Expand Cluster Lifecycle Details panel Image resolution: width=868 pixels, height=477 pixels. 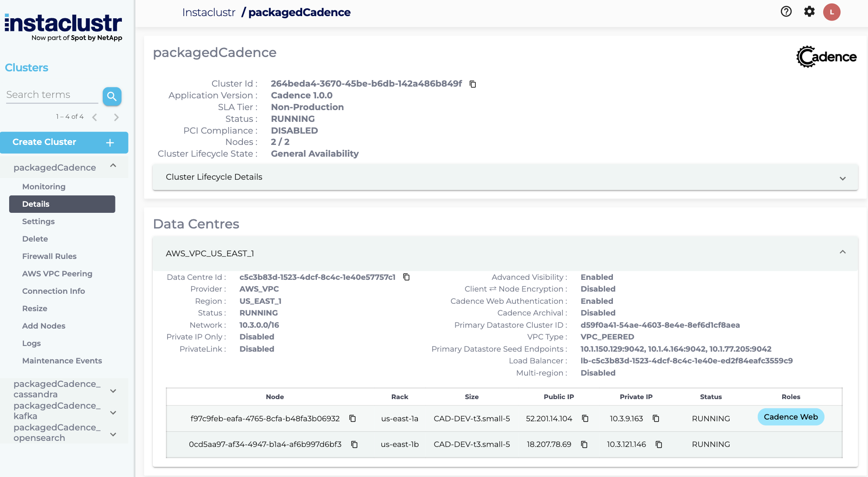[842, 178]
